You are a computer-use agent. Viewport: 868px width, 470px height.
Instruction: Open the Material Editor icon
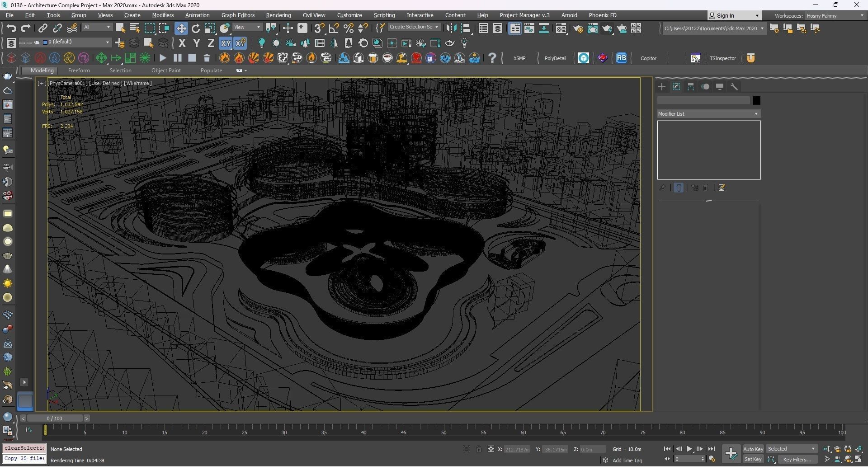[561, 29]
